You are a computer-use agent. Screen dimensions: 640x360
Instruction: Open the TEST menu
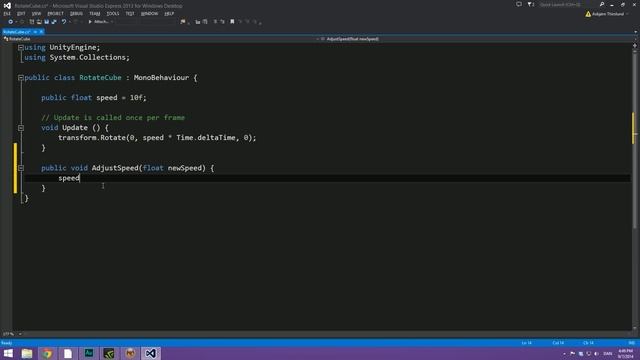coord(130,13)
